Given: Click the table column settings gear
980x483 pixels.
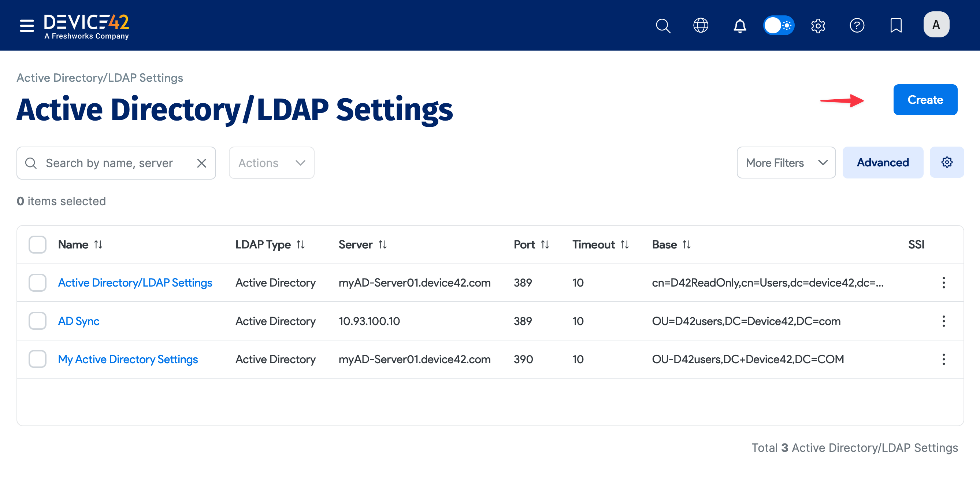Looking at the screenshot, I should click(947, 162).
